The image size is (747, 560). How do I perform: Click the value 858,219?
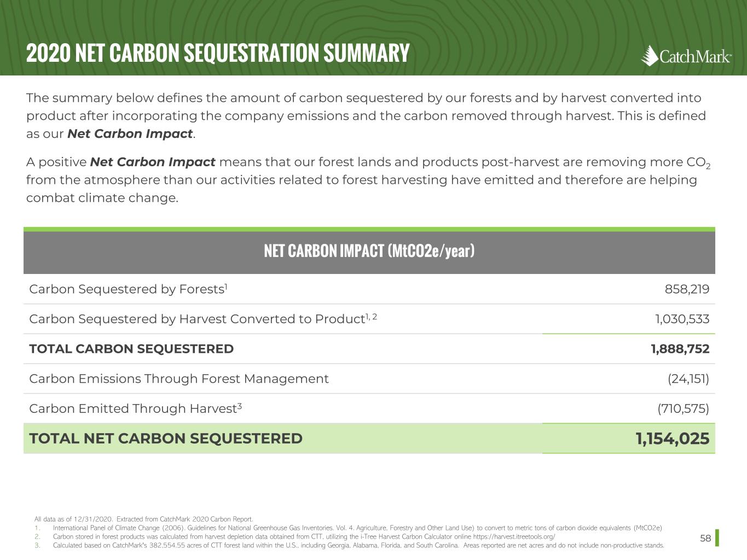tap(687, 289)
